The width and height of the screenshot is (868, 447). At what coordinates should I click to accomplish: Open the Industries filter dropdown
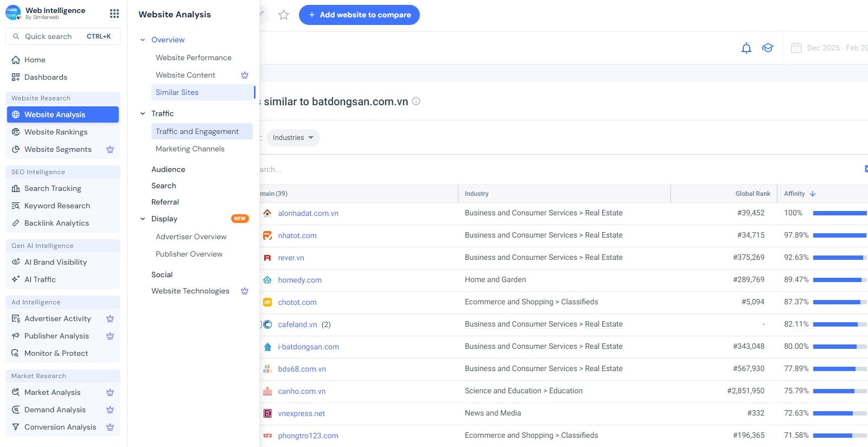click(x=293, y=138)
